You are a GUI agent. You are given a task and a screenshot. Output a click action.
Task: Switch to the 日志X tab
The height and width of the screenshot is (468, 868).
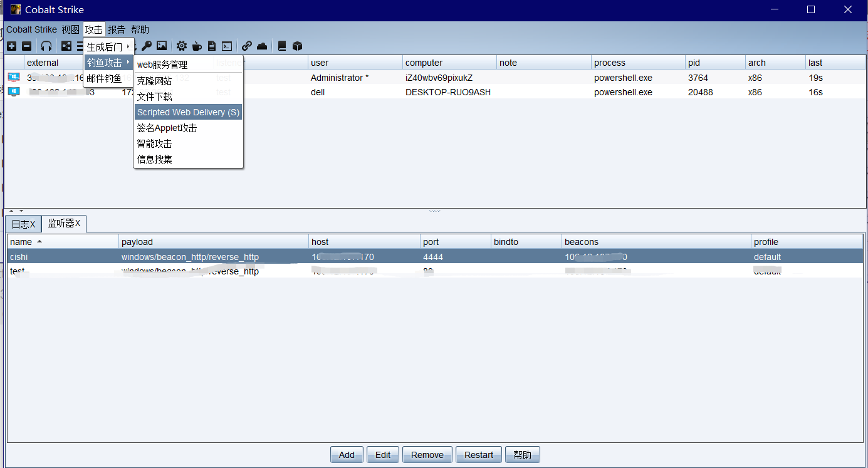tap(24, 224)
